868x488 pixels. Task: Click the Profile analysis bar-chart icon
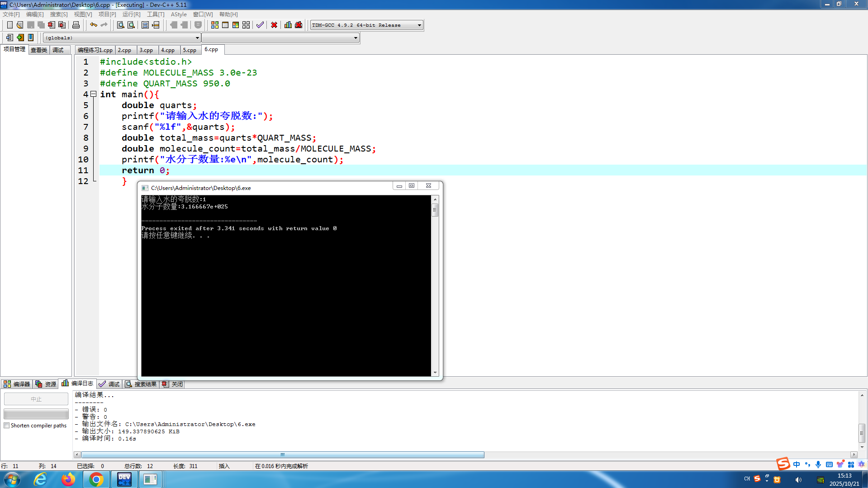pyautogui.click(x=288, y=25)
